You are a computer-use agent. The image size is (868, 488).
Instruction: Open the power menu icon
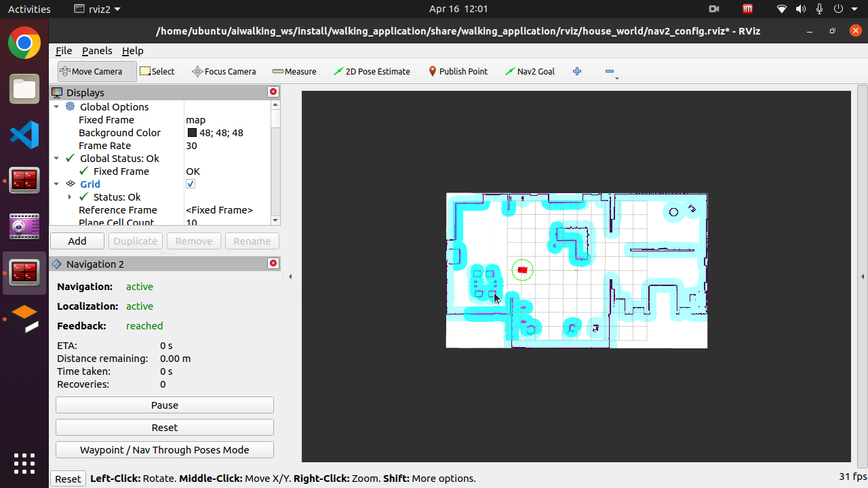839,9
